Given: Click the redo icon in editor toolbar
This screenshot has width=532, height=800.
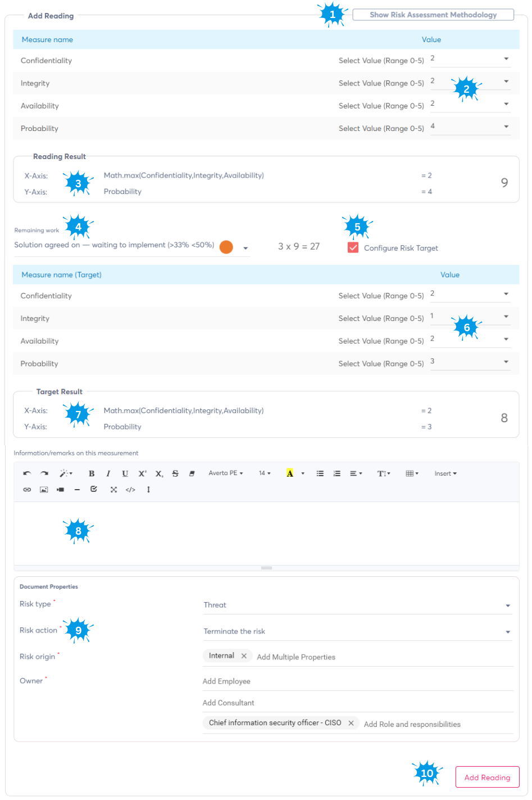Looking at the screenshot, I should [x=44, y=473].
